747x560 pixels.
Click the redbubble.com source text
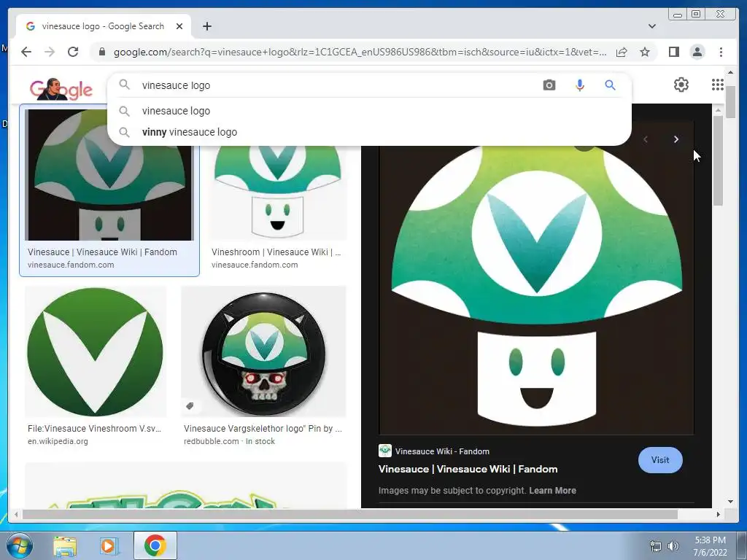pos(211,441)
